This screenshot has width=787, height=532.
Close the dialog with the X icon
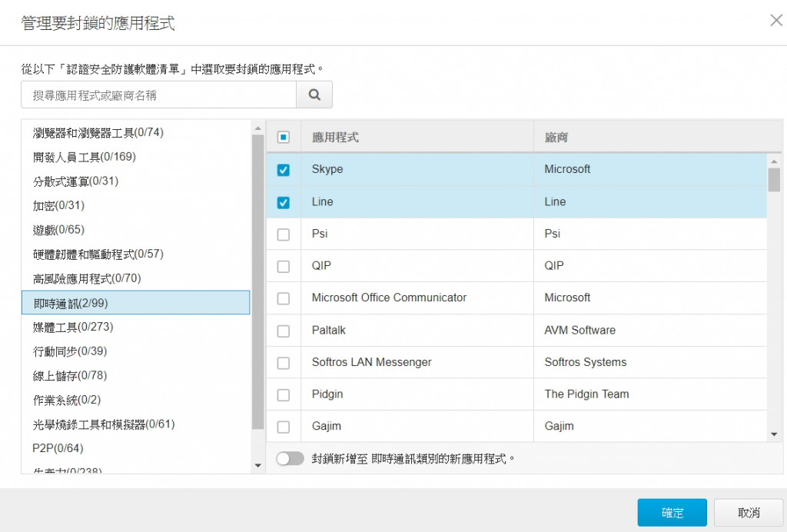776,21
